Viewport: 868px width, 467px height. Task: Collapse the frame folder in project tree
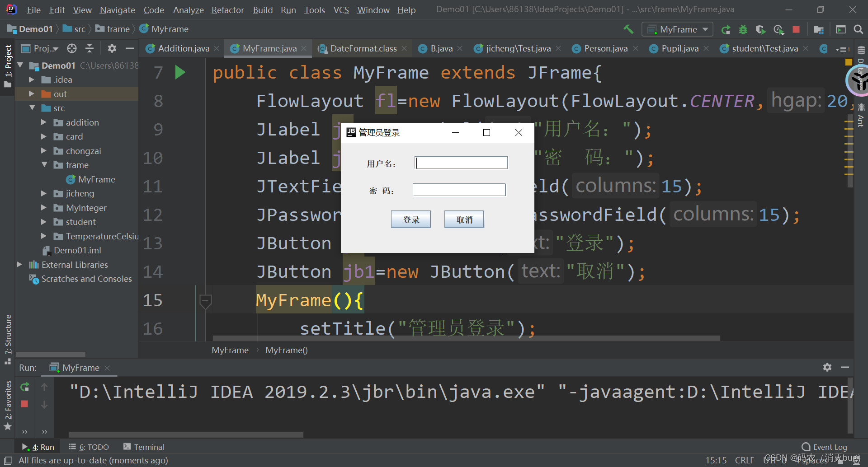click(x=44, y=165)
